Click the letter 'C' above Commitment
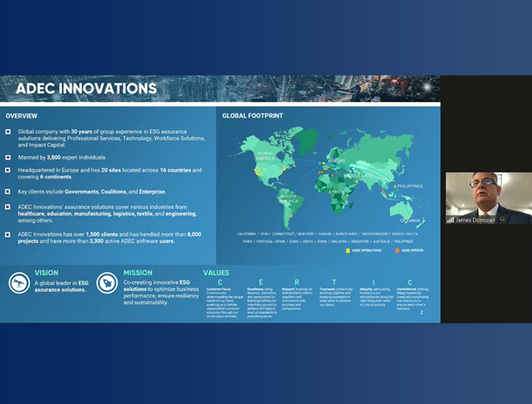The height and width of the screenshot is (404, 532). (410, 282)
